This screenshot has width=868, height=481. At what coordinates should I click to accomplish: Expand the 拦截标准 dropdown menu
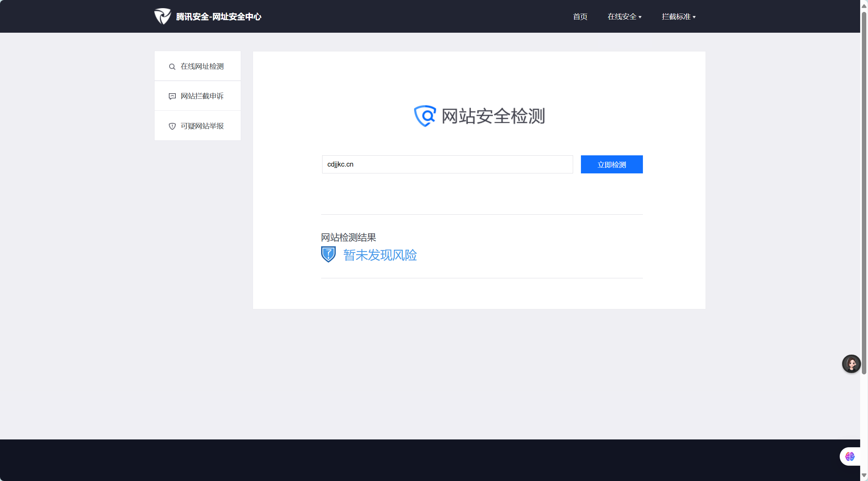[678, 16]
